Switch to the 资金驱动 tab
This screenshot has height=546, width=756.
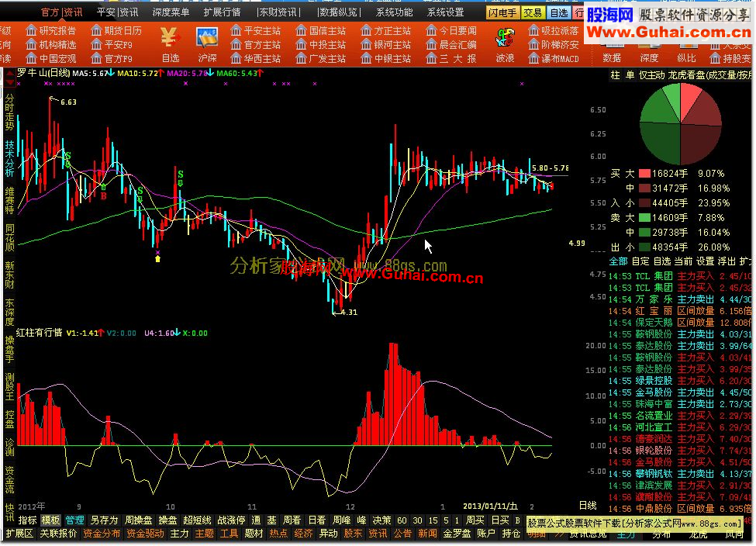pos(145,534)
